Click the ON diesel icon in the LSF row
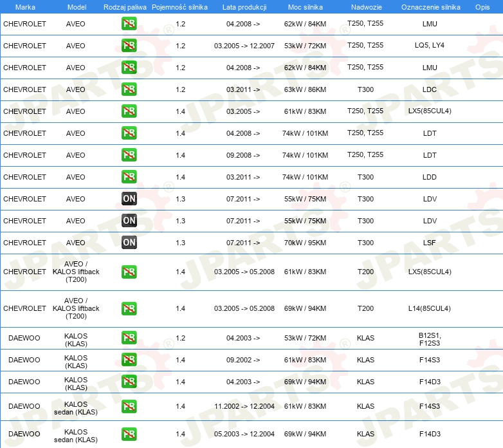 [x=129, y=243]
